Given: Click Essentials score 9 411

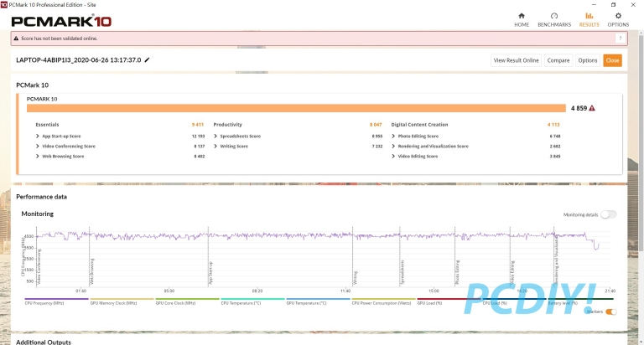Looking at the screenshot, I should 198,125.
